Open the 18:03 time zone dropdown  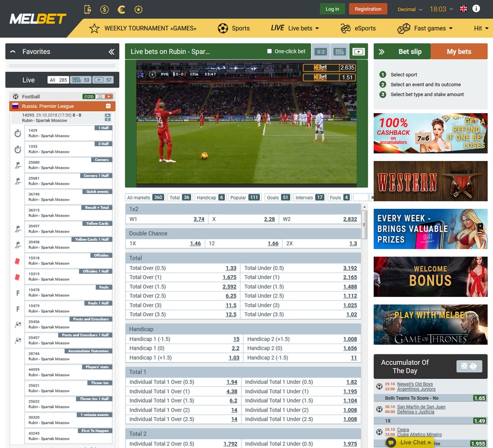click(x=442, y=9)
